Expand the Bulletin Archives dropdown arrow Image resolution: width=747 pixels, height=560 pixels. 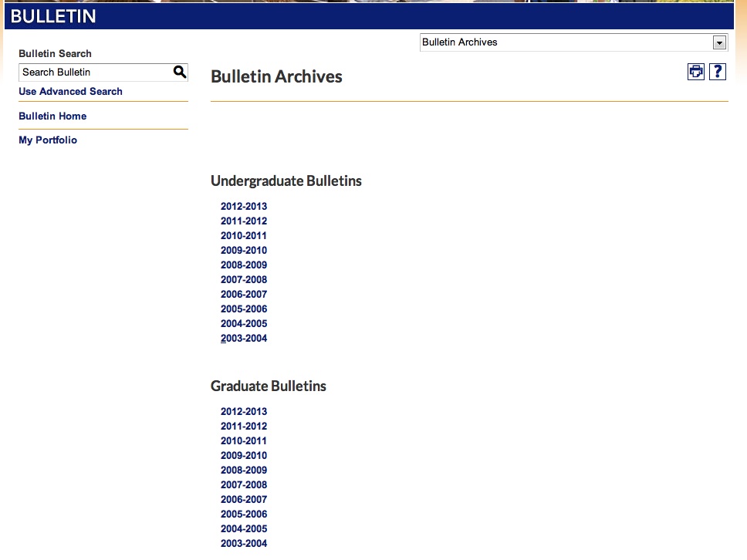[x=719, y=42]
